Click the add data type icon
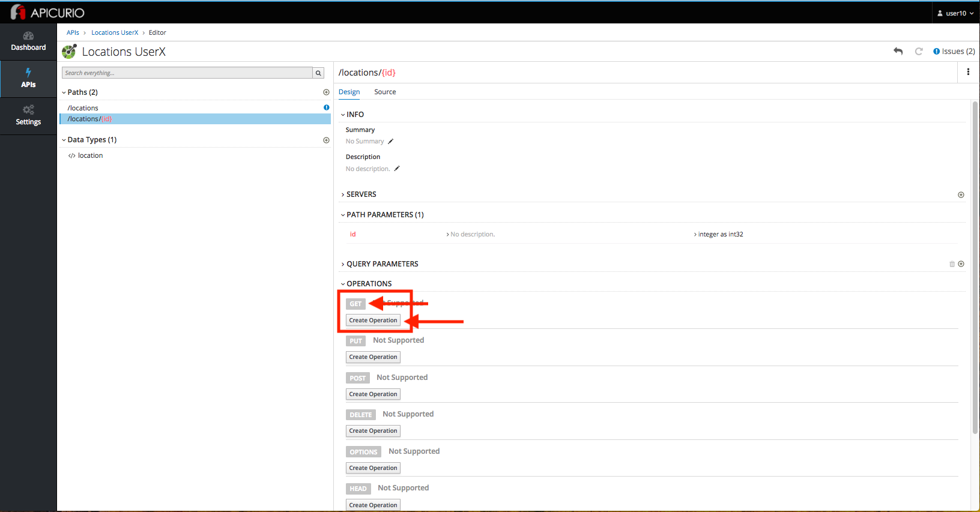Viewport: 980px width, 512px height. (326, 140)
